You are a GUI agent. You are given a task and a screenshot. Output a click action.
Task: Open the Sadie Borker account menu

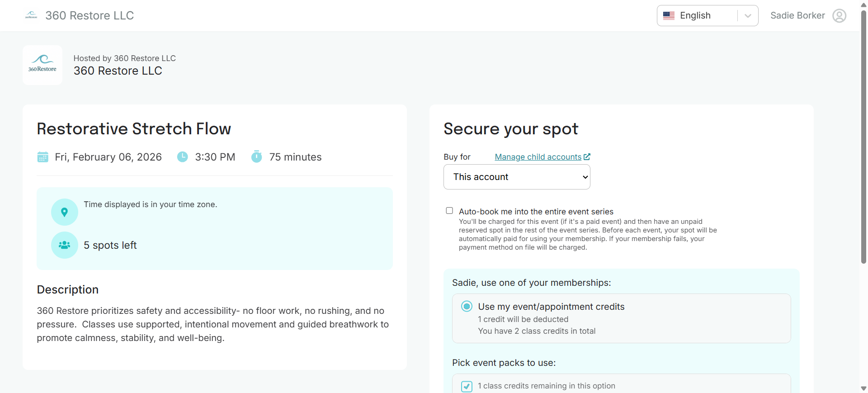[x=797, y=15]
